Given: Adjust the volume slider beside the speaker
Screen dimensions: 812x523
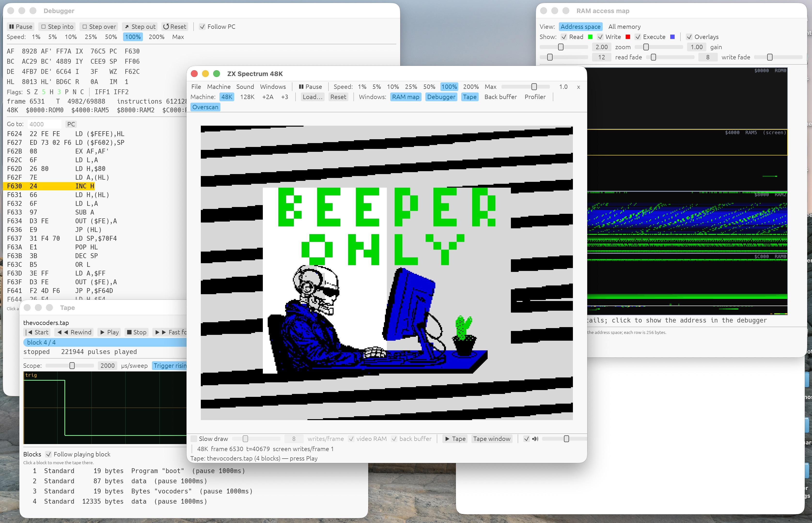Looking at the screenshot, I should pos(564,439).
